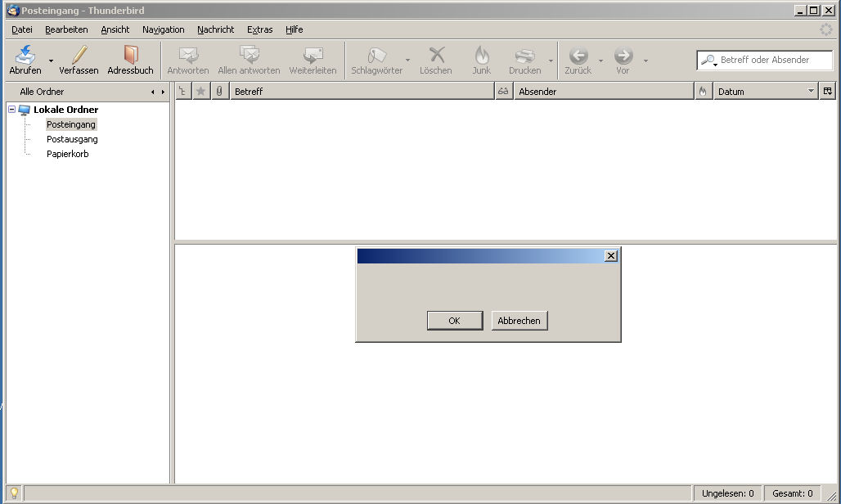Click the attachment paperclip column header
841x504 pixels.
[219, 91]
